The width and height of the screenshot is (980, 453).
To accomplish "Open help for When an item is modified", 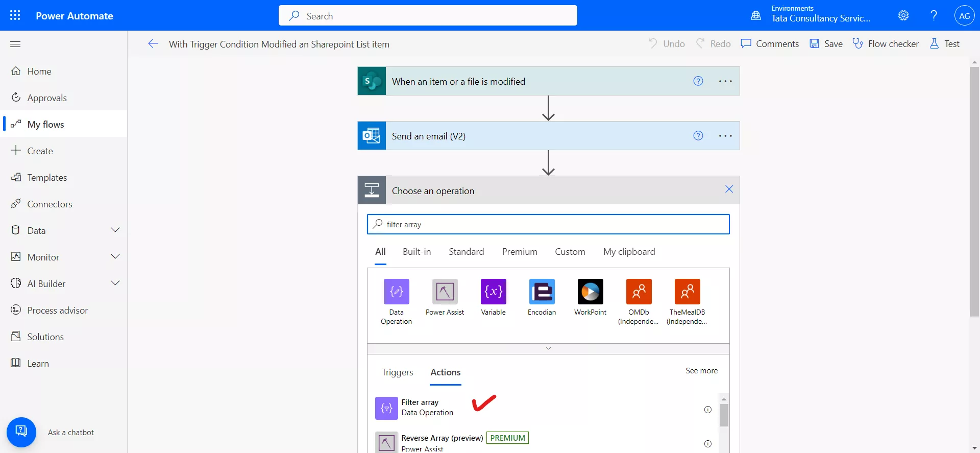I will 698,81.
